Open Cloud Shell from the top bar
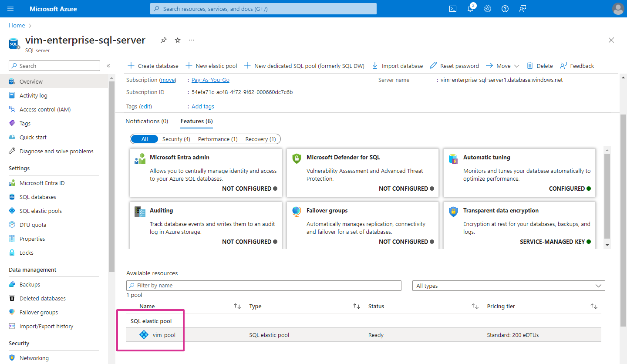Image resolution: width=627 pixels, height=364 pixels. point(453,9)
